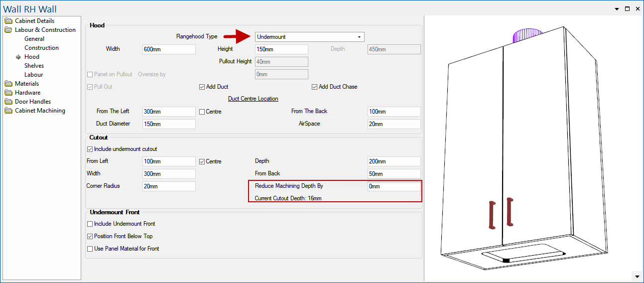Enable Include Undermount Front checkbox
Image resolution: width=644 pixels, height=283 pixels.
90,224
